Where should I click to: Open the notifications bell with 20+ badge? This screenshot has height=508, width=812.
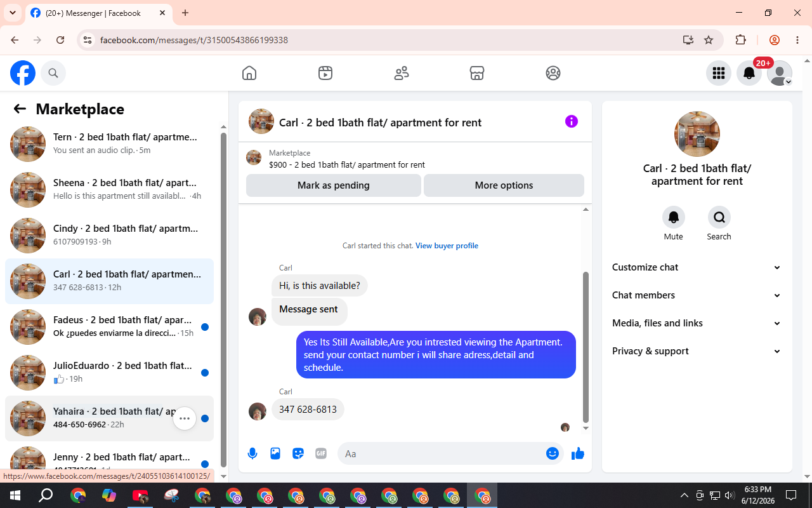[749, 73]
